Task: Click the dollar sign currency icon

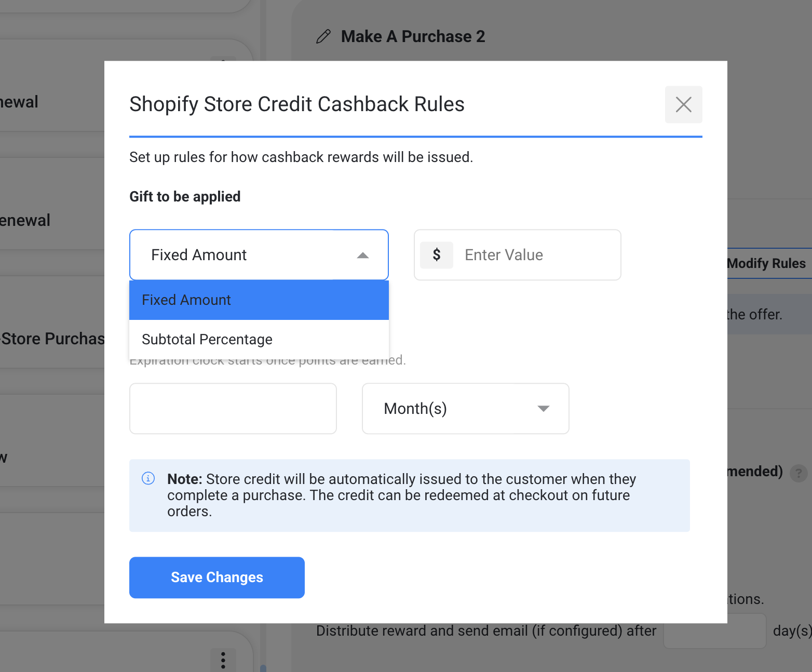Action: coord(437,255)
